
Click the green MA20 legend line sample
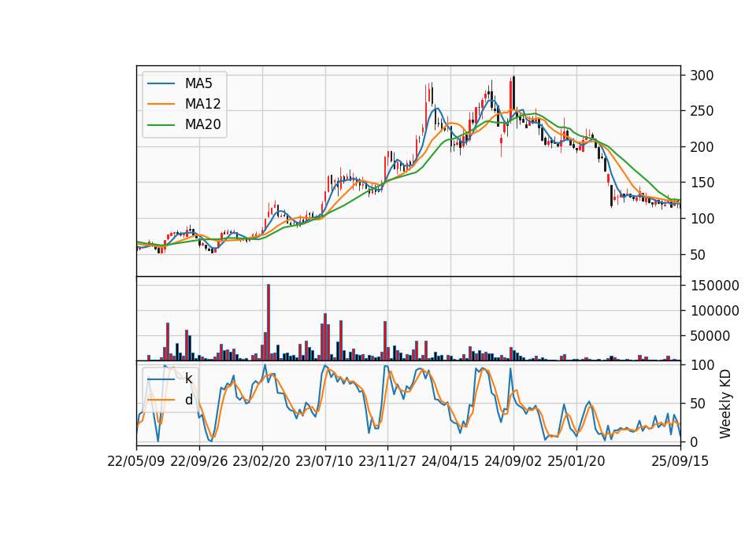pos(161,124)
